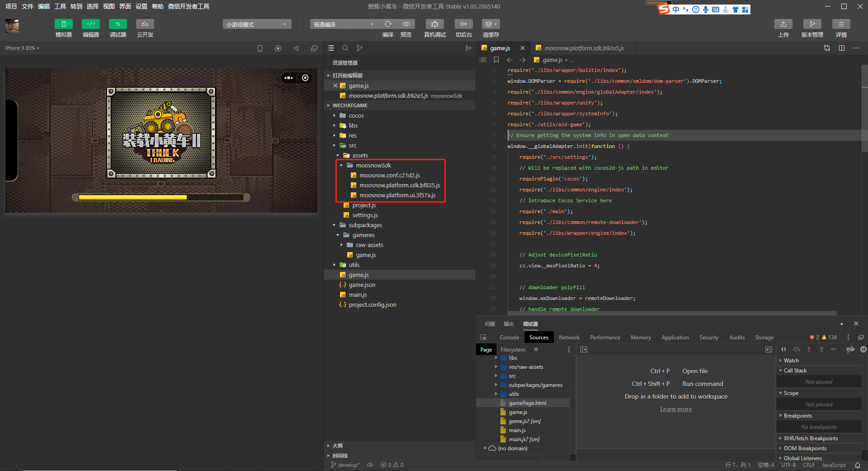This screenshot has width=868, height=471.
Task: Expand the cocos folder
Action: point(400,115)
